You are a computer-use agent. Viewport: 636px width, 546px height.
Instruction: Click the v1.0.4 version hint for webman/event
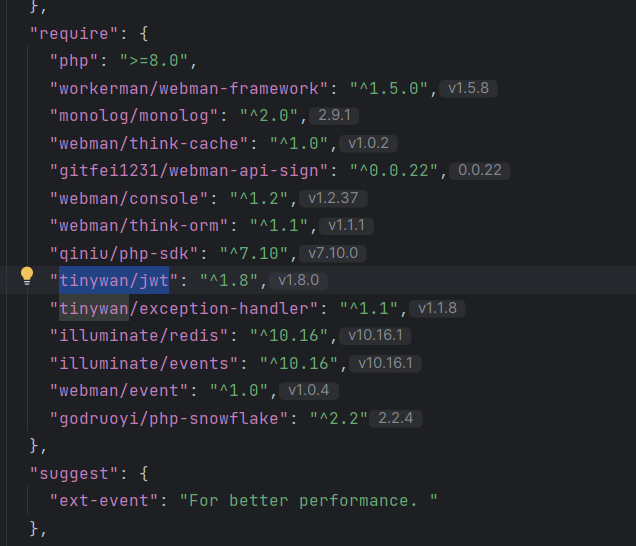(x=308, y=390)
